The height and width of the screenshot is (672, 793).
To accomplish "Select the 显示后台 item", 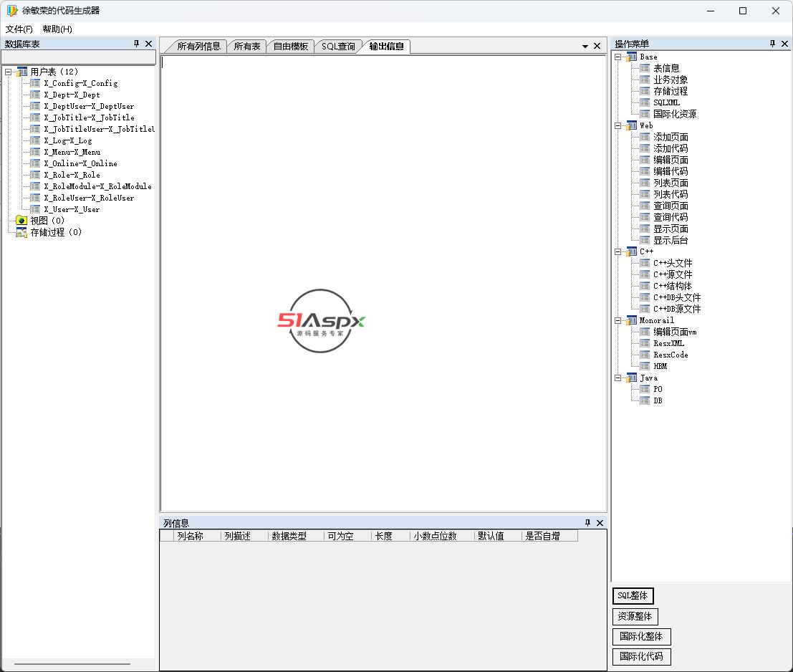I will coord(671,240).
